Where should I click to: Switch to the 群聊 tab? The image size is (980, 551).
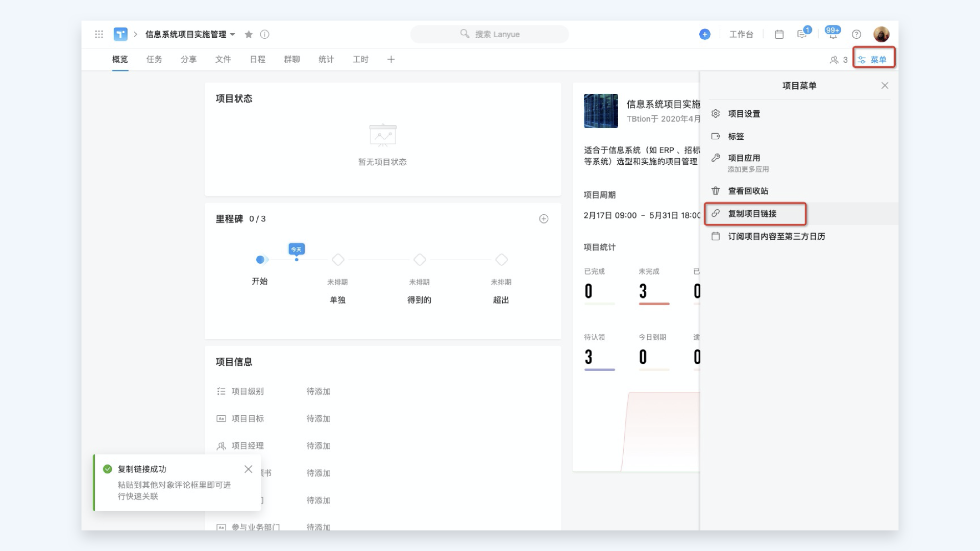(x=292, y=59)
